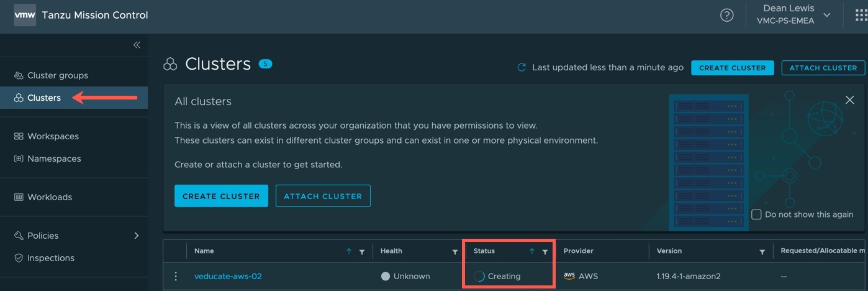The image size is (868, 291).
Task: Click the Provider column header
Action: [579, 251]
